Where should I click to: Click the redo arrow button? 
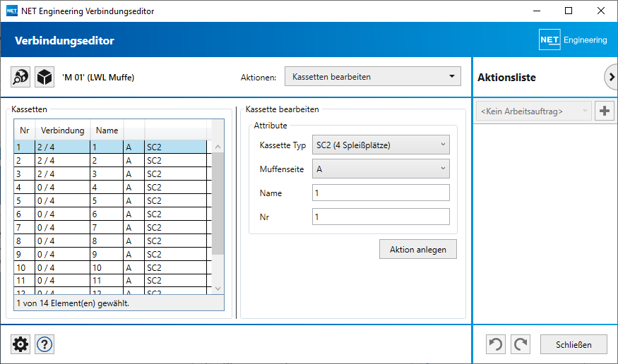tap(521, 344)
